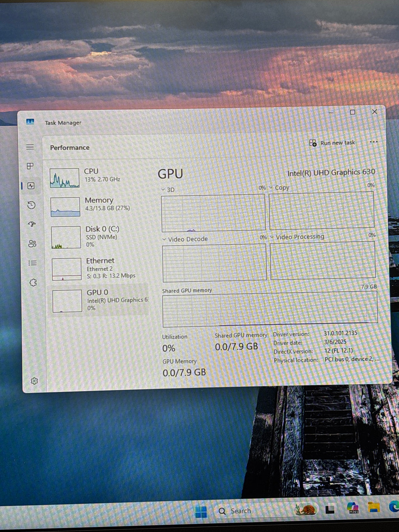Click driver version value 31.0.101.2135
Viewport: 399px width, 532px height.
(x=341, y=333)
